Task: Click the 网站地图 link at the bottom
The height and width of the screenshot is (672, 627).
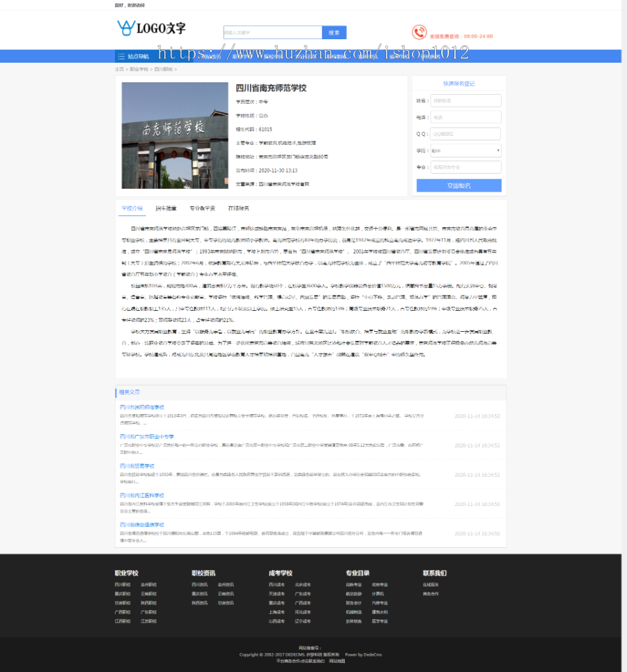Action: (337, 661)
